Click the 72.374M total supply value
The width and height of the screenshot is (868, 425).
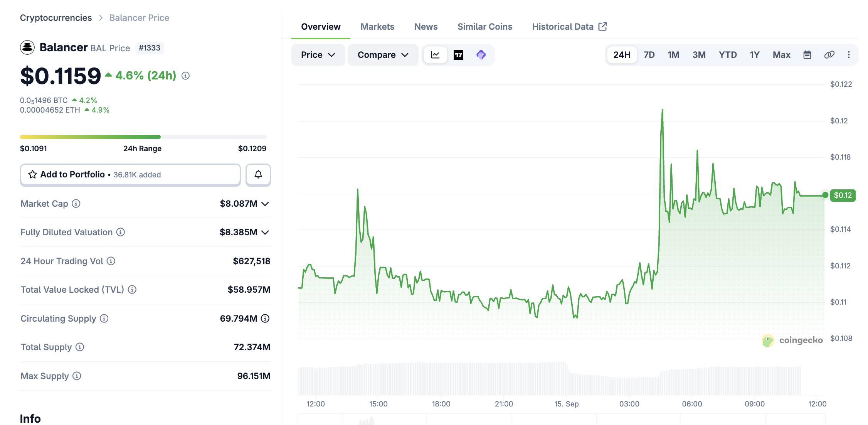252,347
